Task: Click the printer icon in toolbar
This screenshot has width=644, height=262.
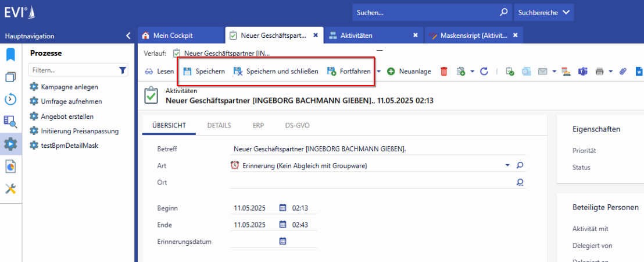Action: click(x=599, y=72)
